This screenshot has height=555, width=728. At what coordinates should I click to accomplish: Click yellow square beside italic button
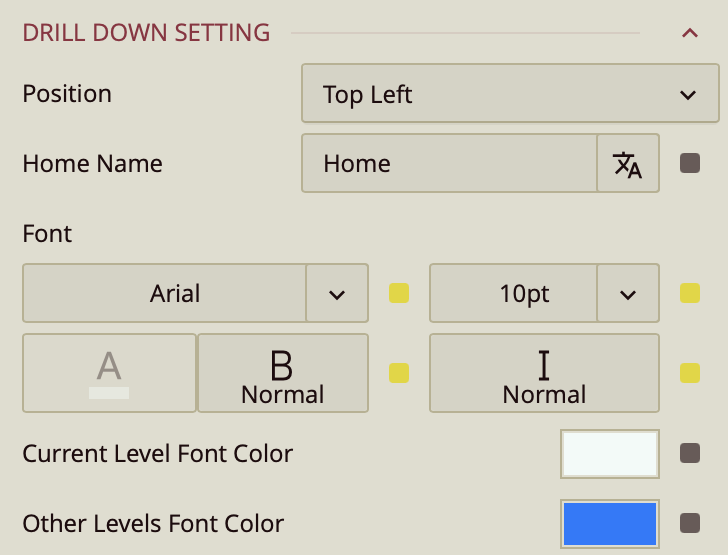tap(690, 373)
